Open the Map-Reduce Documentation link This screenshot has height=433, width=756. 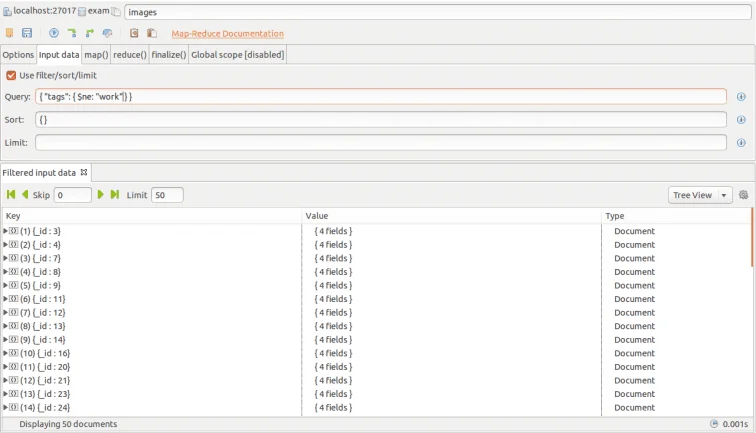pyautogui.click(x=228, y=34)
